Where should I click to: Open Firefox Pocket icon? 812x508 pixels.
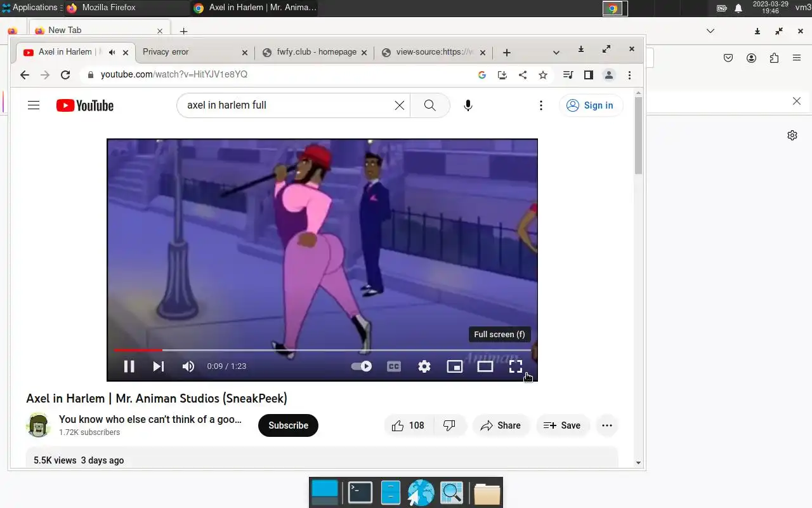pyautogui.click(x=728, y=58)
